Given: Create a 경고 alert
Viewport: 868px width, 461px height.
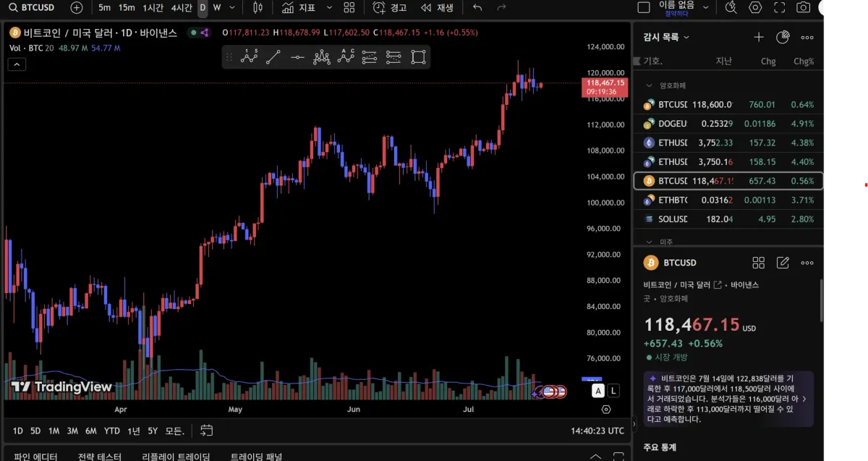Looking at the screenshot, I should click(x=390, y=7).
